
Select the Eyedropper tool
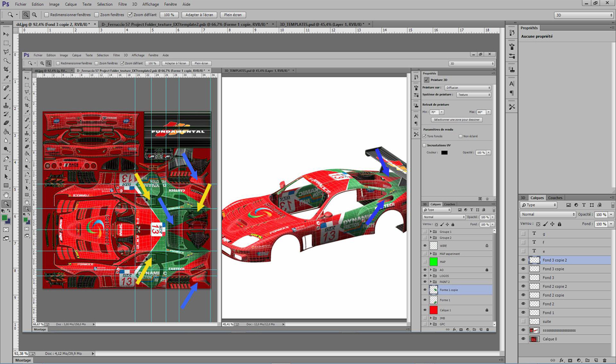click(6, 78)
